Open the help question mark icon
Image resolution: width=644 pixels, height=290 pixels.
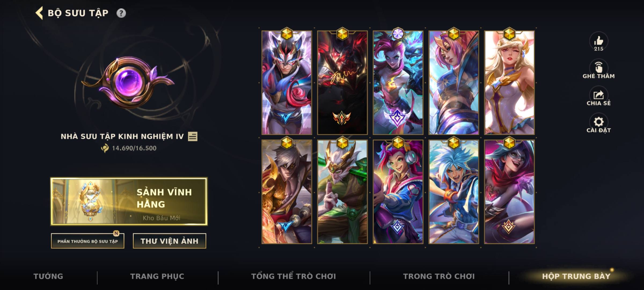tap(121, 13)
